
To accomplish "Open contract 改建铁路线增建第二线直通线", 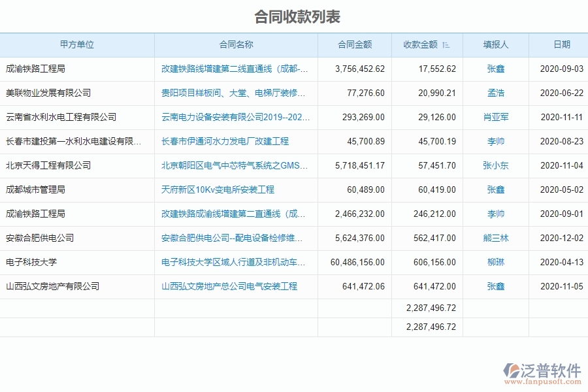I will coord(235,69).
